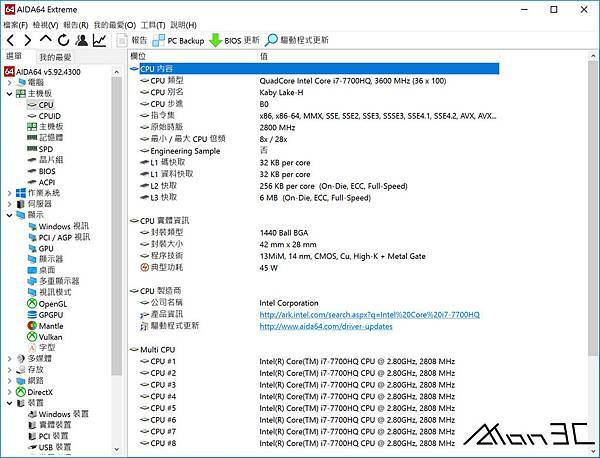Expand the 電腦 tree node
This screenshot has height=458, width=600.
point(10,82)
